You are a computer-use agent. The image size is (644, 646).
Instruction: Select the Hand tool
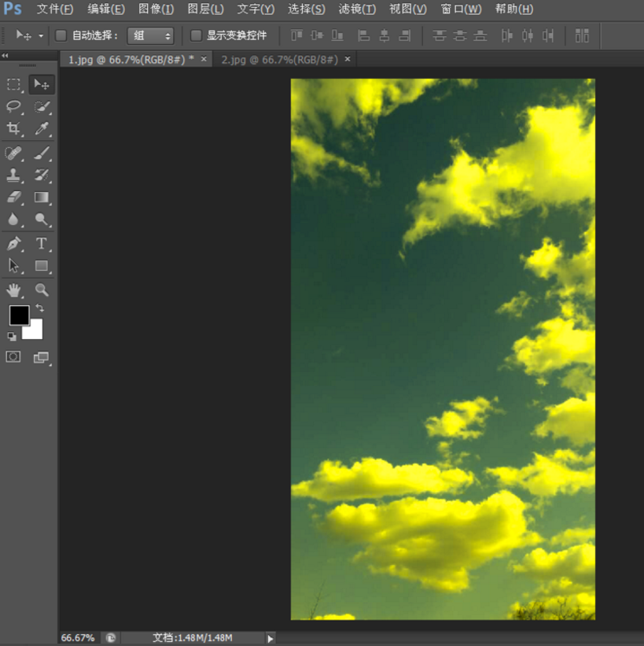pos(14,290)
